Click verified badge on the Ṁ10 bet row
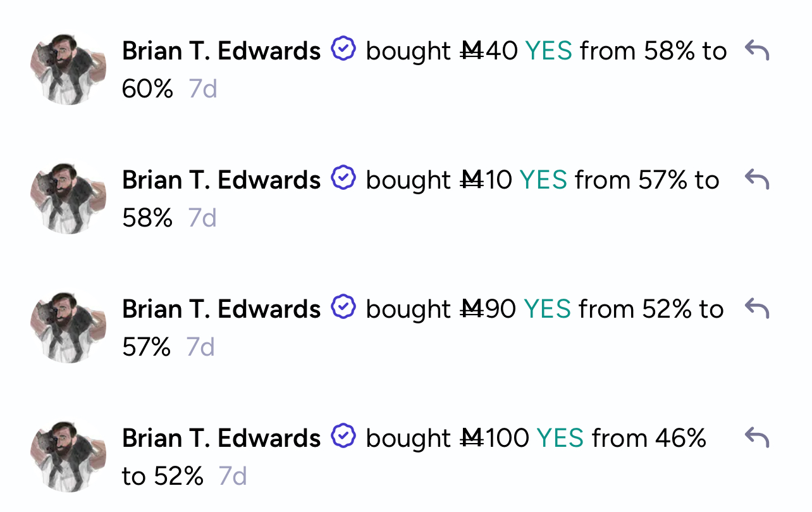 343,178
